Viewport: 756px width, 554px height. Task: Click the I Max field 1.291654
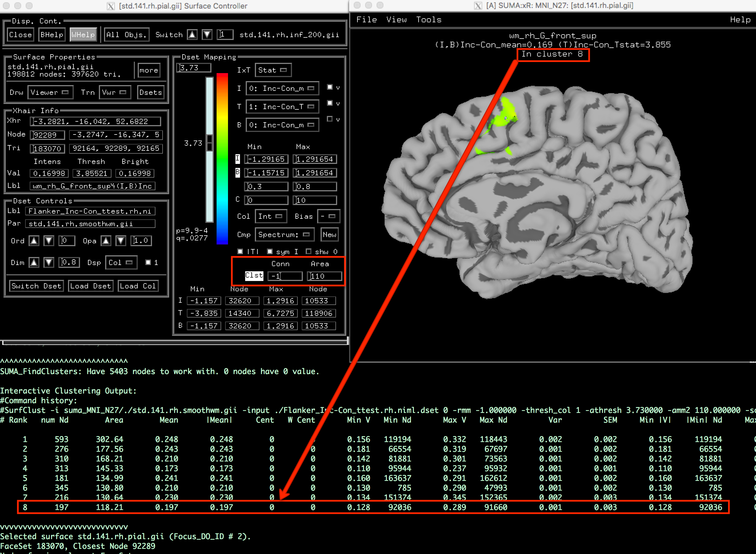coord(315,159)
